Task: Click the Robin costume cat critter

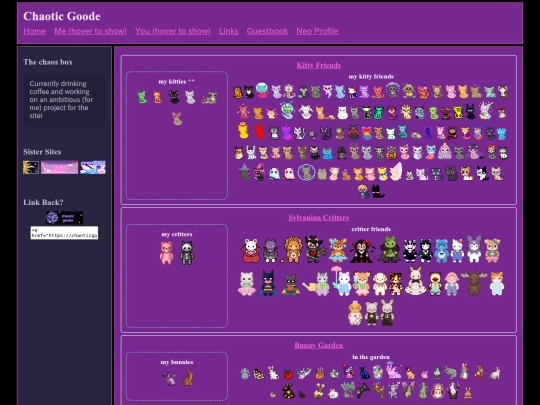Action: click(291, 285)
